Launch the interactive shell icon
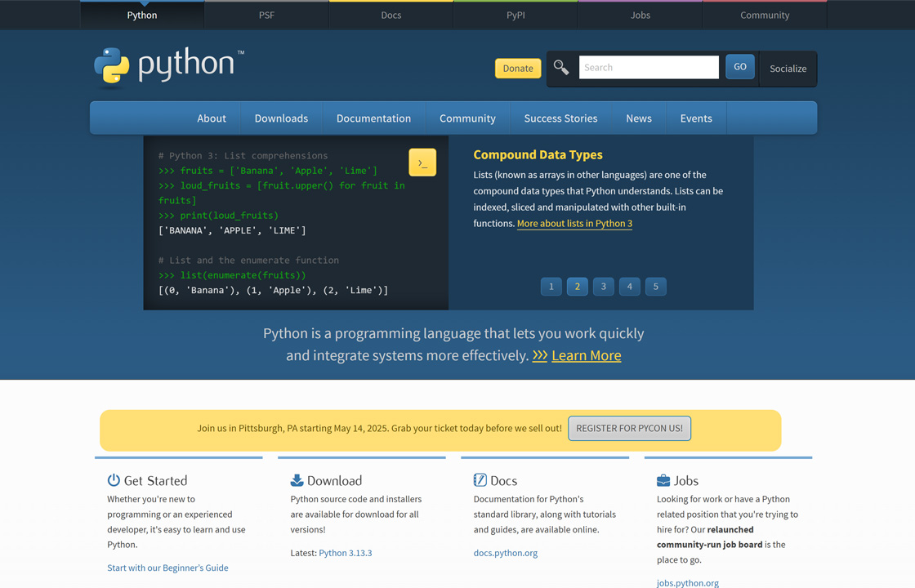Image resolution: width=915 pixels, height=588 pixels. pos(422,163)
